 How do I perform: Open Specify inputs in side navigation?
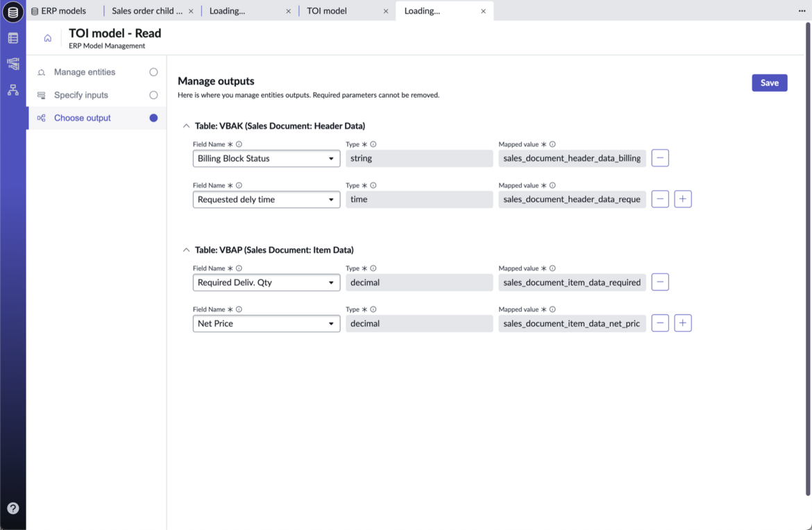tap(81, 95)
